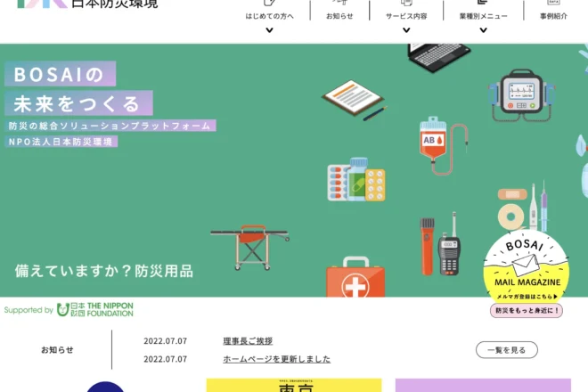The image size is (588, 392).
Task: Click the Nippon Foundation logo
Action: (95, 310)
